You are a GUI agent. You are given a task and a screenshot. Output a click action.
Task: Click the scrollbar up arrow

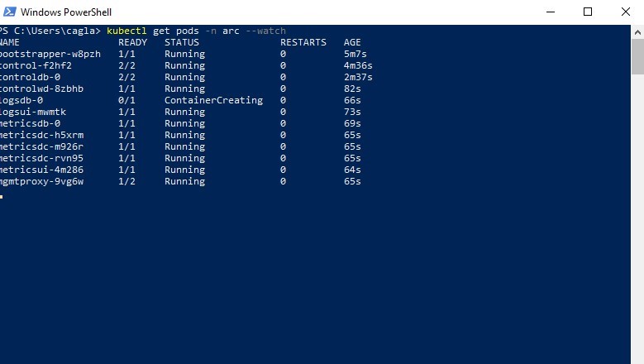(637, 31)
